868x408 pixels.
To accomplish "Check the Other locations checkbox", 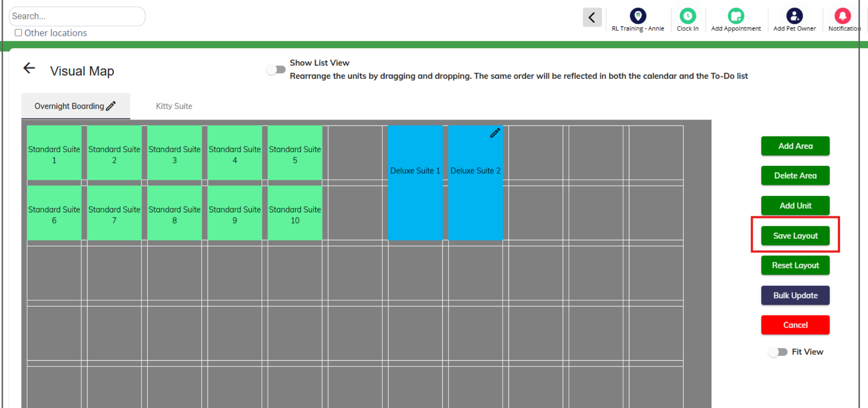I will click(18, 33).
